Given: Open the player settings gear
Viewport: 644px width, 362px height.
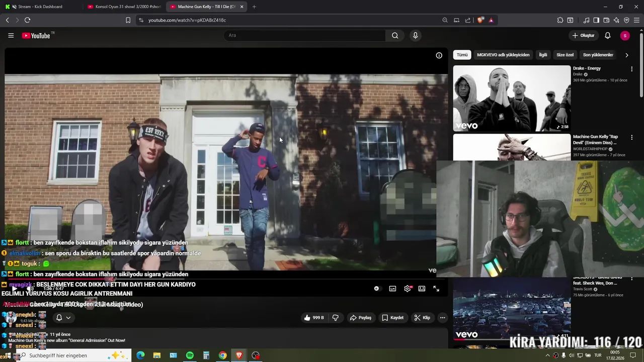Looking at the screenshot, I should (x=408, y=289).
